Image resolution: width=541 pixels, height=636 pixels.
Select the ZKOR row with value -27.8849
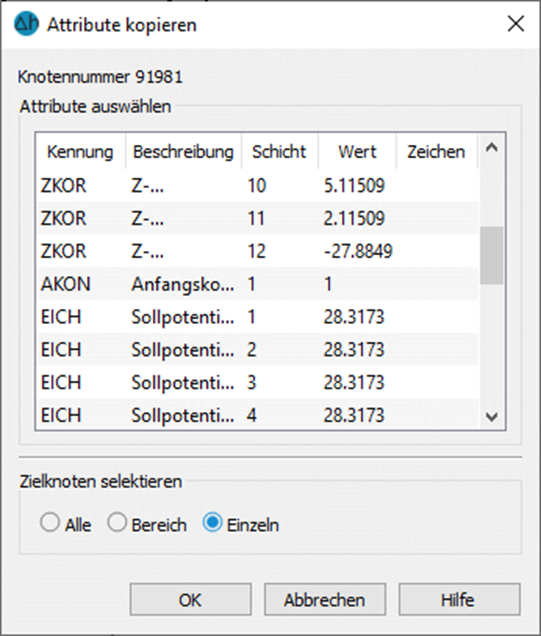pos(257,251)
